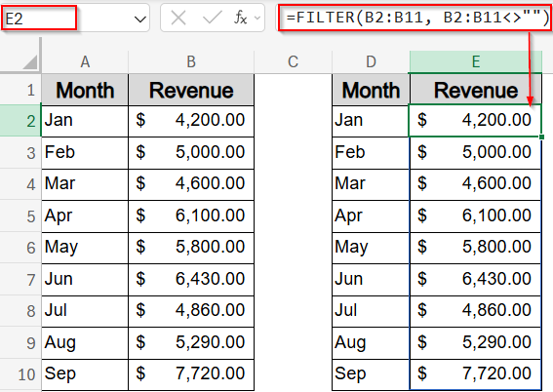This screenshot has width=553, height=392.
Task: Select the 4,600.00 cell in column B
Action: click(191, 184)
